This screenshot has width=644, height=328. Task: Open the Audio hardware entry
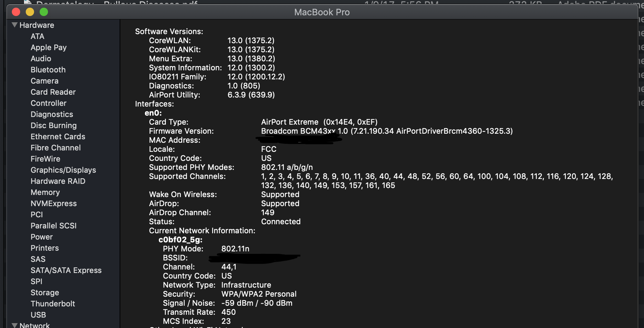coord(41,58)
